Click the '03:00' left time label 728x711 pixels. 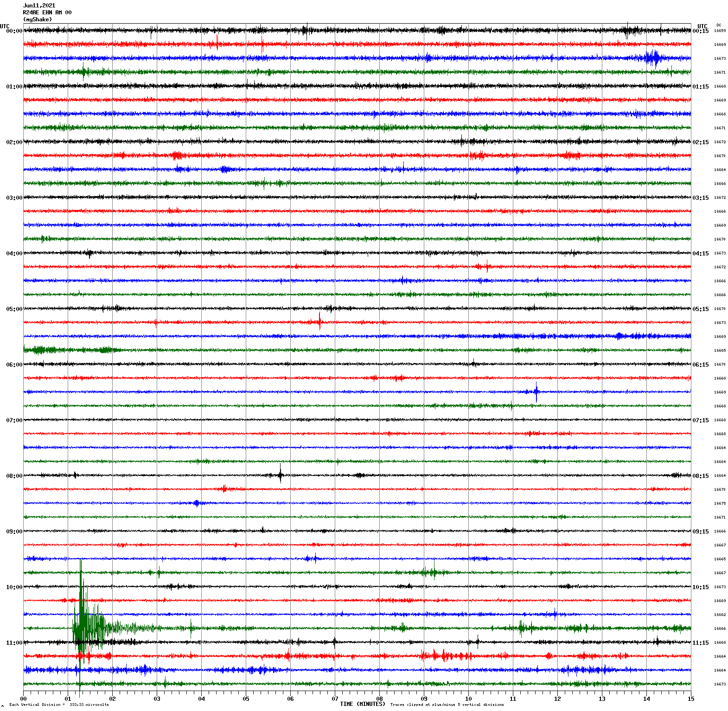pyautogui.click(x=14, y=198)
